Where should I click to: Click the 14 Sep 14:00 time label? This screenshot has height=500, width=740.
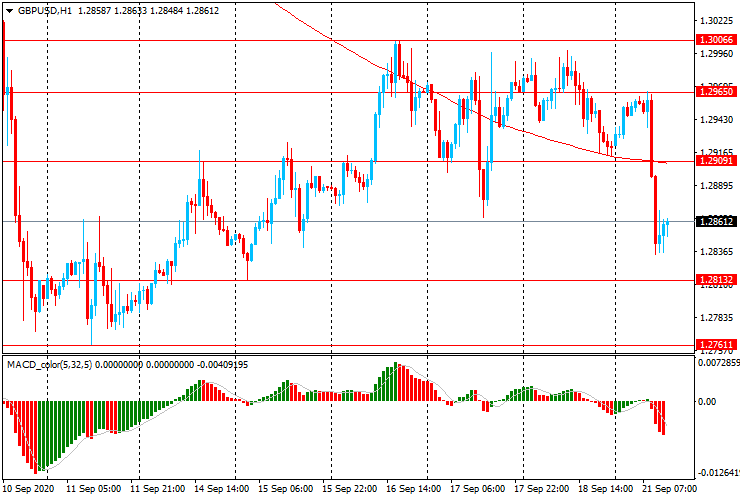(x=222, y=489)
